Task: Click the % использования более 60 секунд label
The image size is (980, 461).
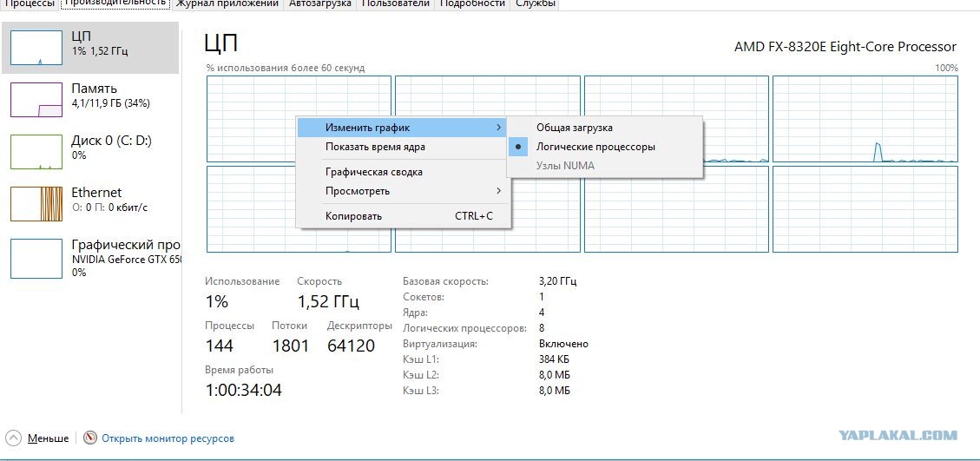Action: tap(285, 68)
